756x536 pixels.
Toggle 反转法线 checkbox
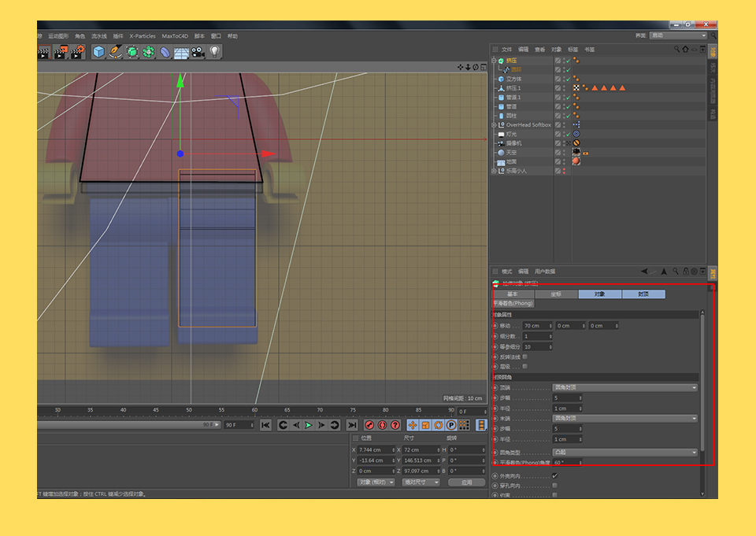pyautogui.click(x=525, y=357)
